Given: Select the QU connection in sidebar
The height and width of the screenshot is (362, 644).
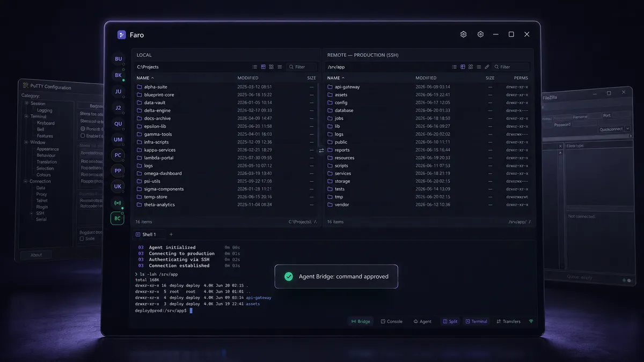Looking at the screenshot, I should click(x=118, y=123).
